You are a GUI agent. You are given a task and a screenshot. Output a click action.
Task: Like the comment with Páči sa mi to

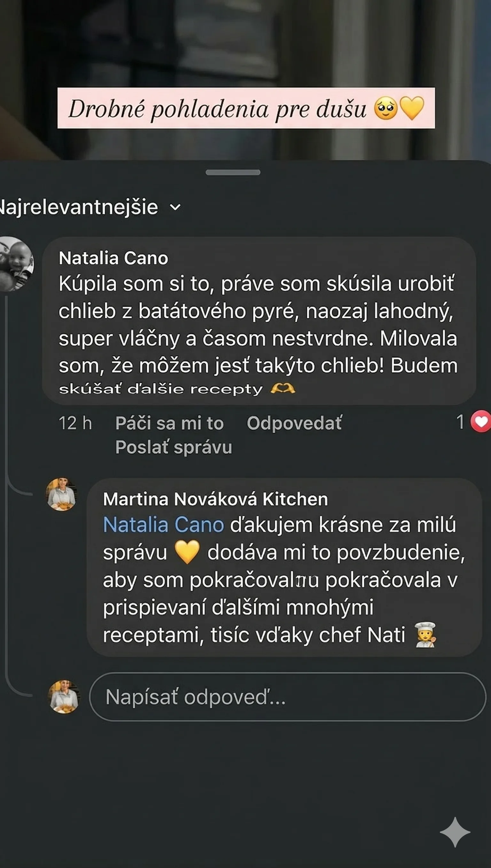tap(169, 423)
